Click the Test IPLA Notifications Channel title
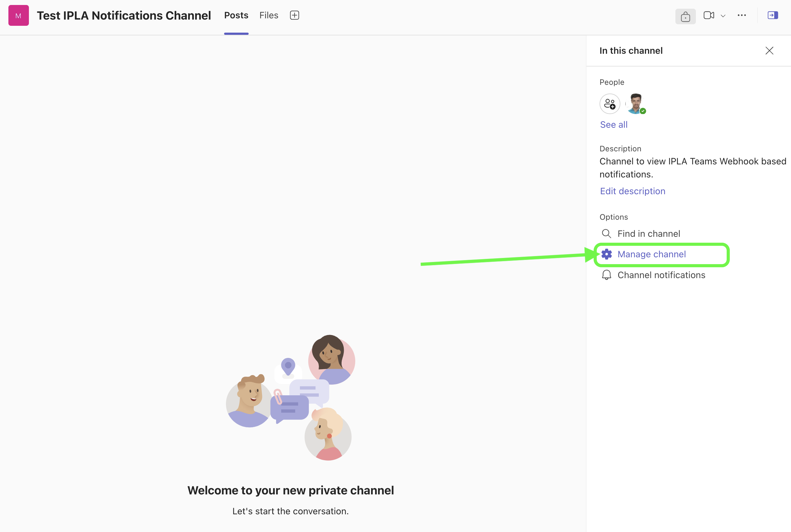The width and height of the screenshot is (791, 532). tap(124, 16)
